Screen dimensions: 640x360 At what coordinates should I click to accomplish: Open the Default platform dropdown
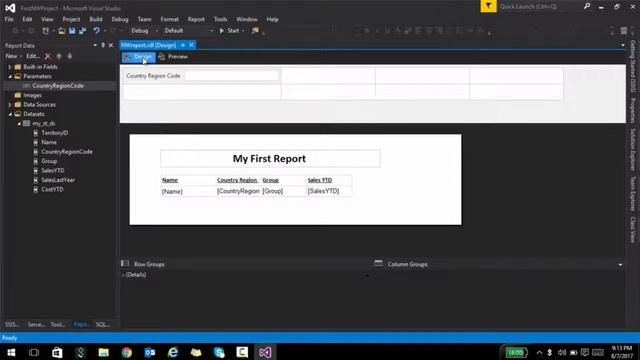(x=189, y=31)
